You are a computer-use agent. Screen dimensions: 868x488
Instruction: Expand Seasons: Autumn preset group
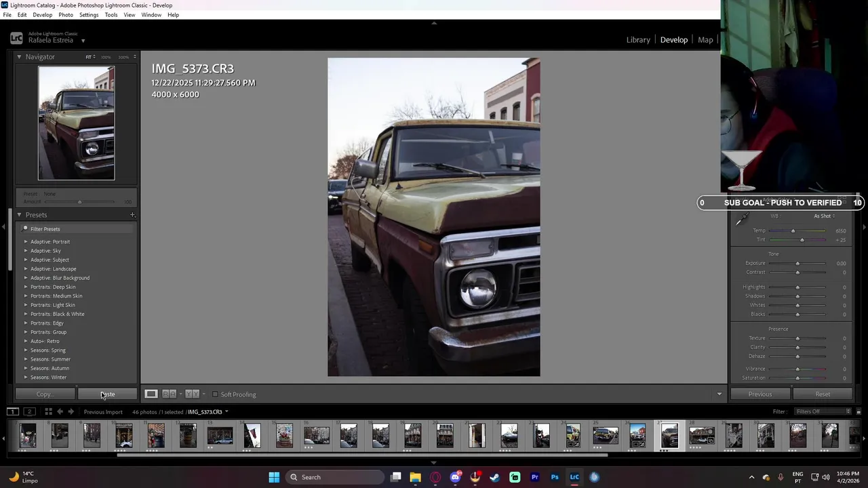point(26,368)
